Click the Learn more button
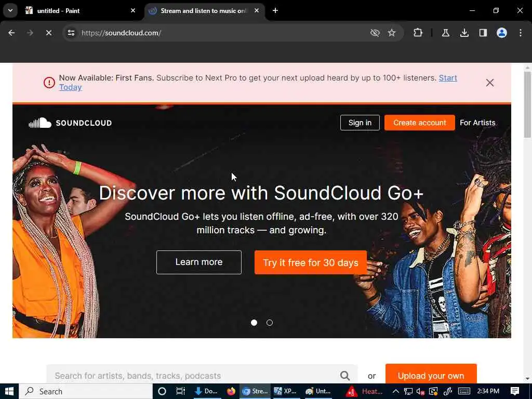 (199, 262)
